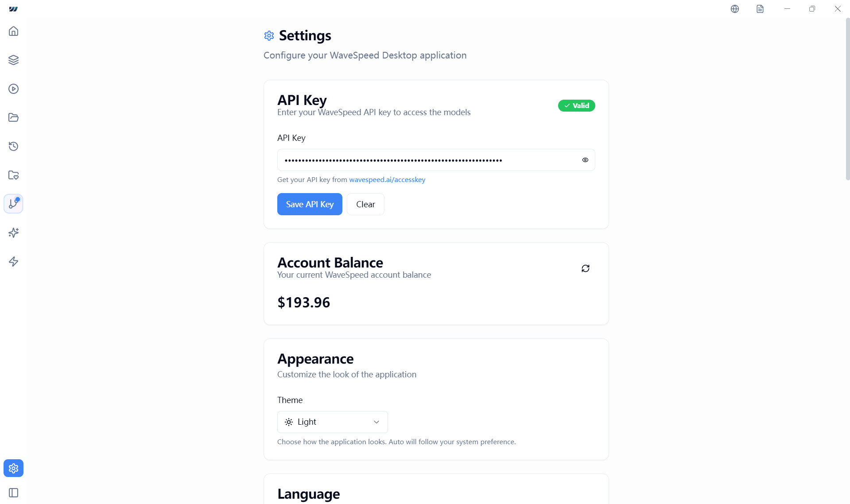Viewport: 850px width, 504px height.
Task: Open wavespeed.ai/accesskey link
Action: [x=387, y=179]
